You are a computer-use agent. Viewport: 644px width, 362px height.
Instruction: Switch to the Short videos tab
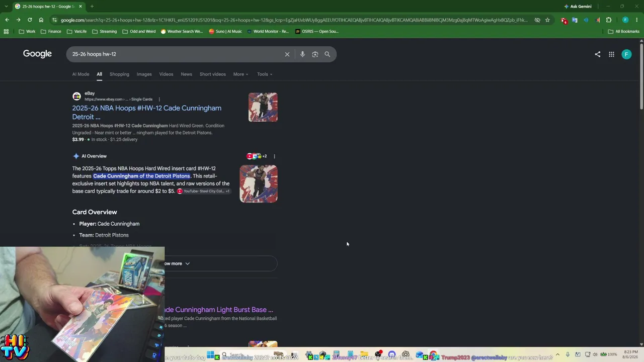tap(212, 74)
